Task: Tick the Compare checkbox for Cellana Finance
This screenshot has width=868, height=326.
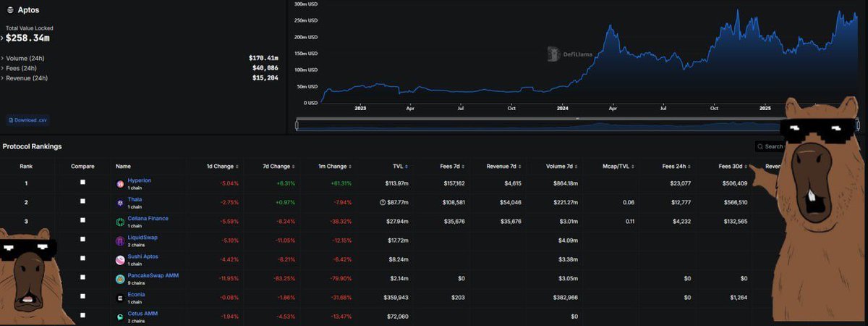Action: point(82,220)
